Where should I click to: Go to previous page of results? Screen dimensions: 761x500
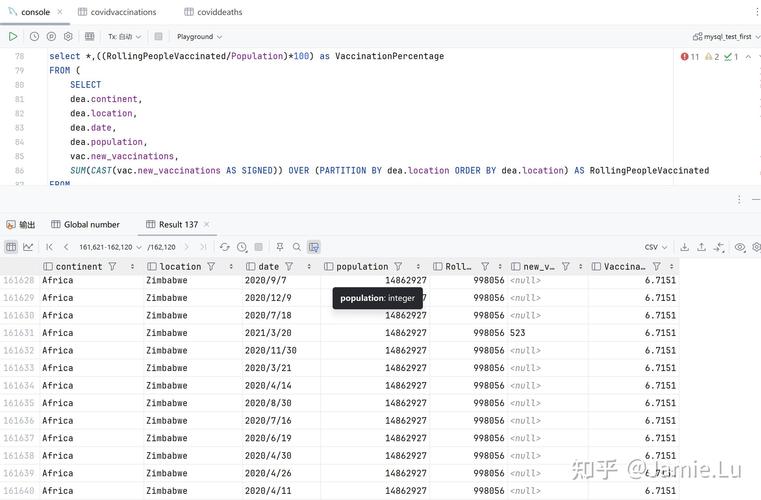pos(66,247)
